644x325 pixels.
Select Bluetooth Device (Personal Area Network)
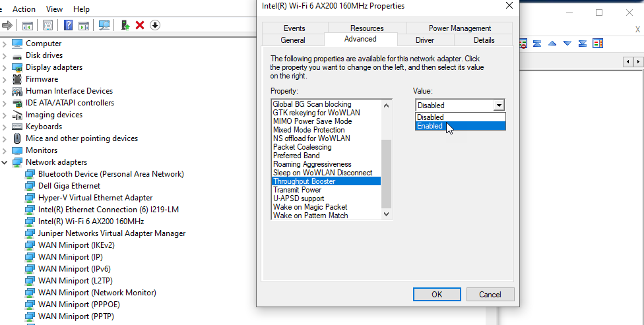click(x=111, y=174)
